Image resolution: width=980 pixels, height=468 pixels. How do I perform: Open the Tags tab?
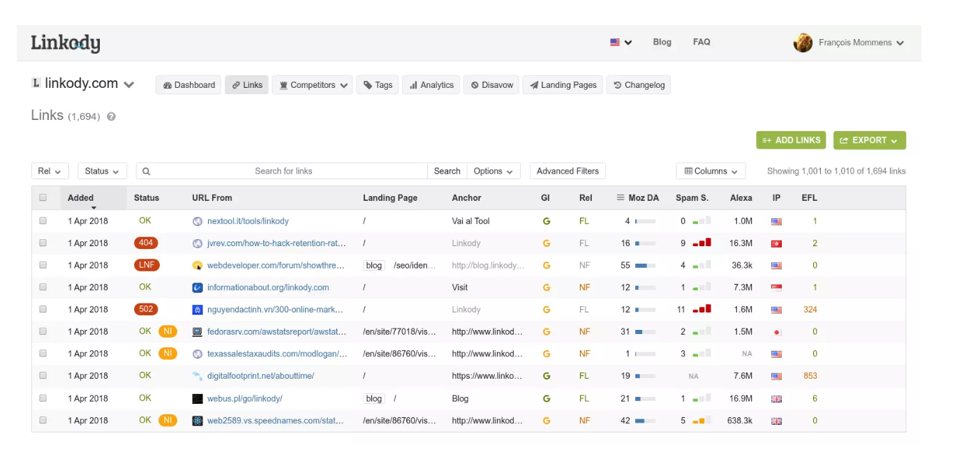coord(378,85)
